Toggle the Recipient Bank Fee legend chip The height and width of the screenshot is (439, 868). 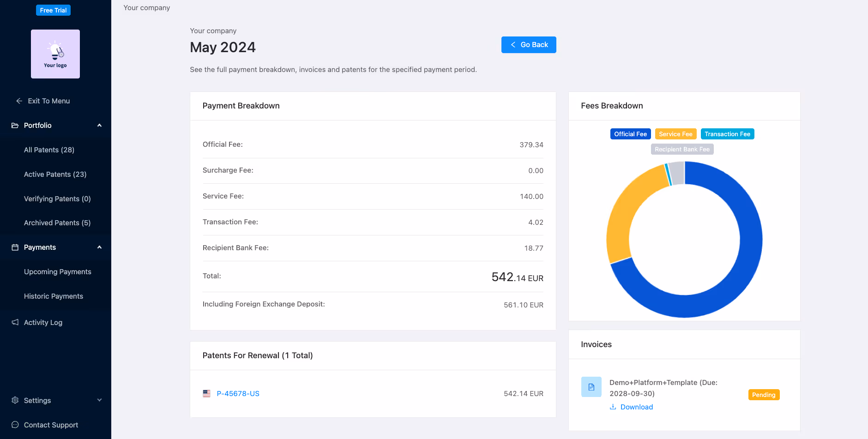click(682, 149)
